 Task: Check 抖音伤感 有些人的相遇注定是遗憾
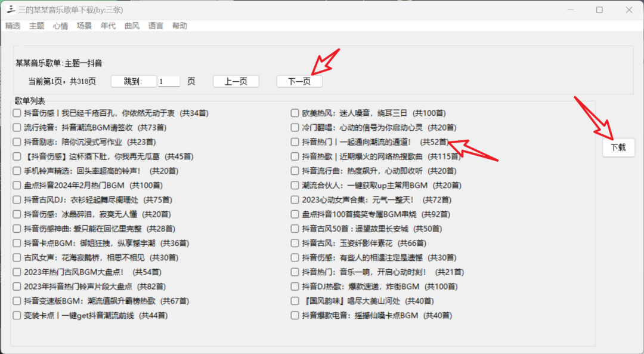[295, 257]
